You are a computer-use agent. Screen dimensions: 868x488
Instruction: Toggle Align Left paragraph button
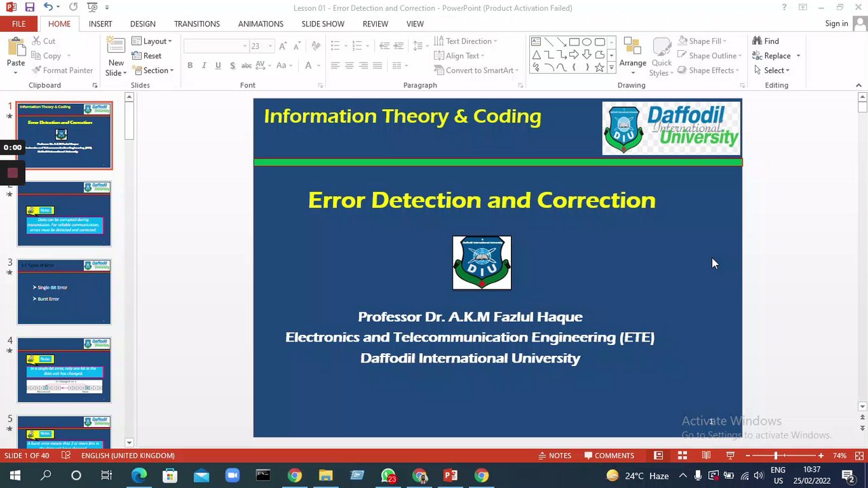(x=335, y=66)
